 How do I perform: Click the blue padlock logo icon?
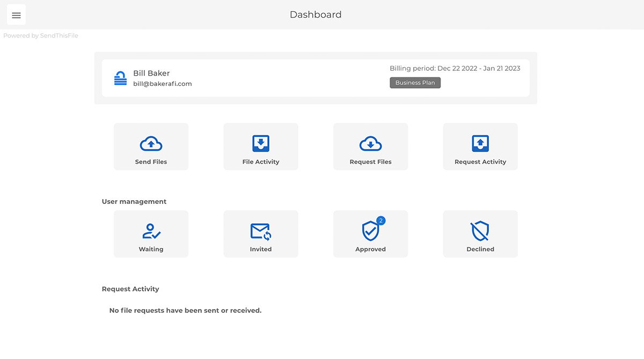click(x=120, y=78)
